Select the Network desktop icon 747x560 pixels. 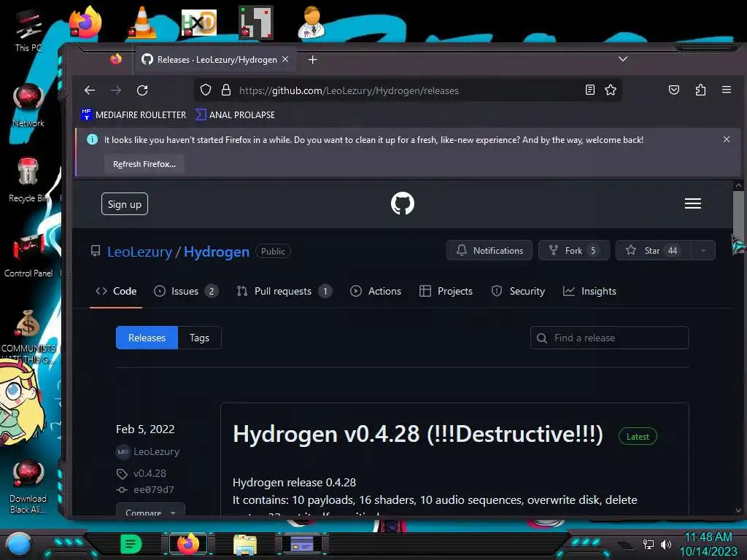[x=28, y=105]
